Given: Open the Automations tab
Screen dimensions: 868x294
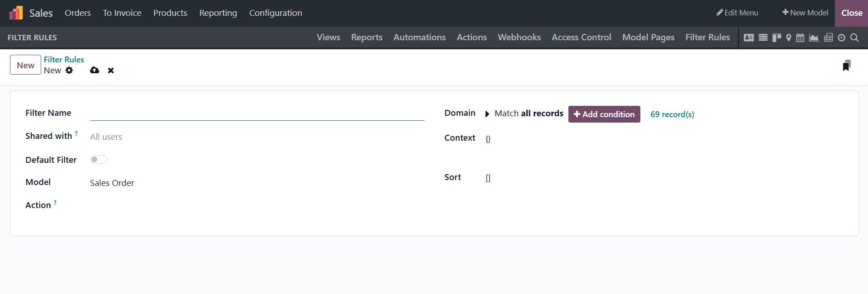Looking at the screenshot, I should click(420, 38).
